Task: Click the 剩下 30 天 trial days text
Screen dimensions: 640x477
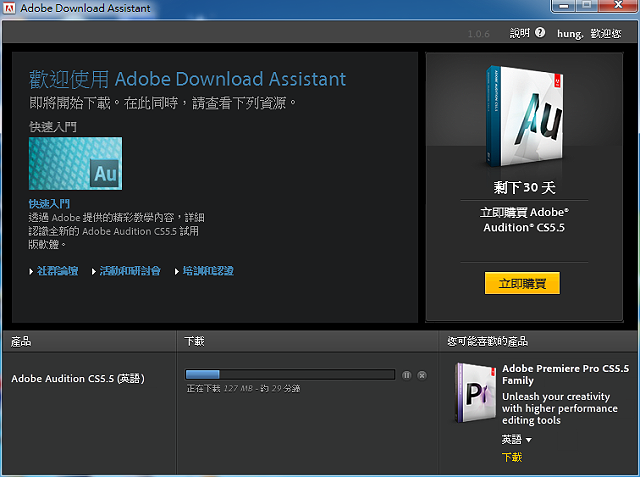Action: [x=524, y=188]
